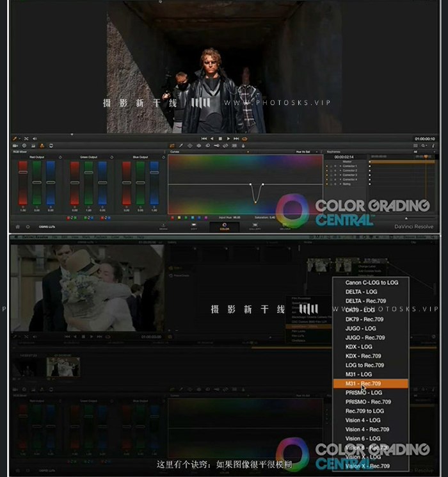Open project home icon in upper window
The image size is (448, 477).
18,227
